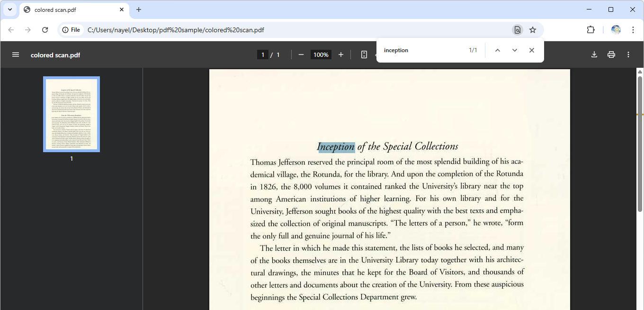Jump to previous search match
Screen dimensions: 644x310
pos(498,50)
